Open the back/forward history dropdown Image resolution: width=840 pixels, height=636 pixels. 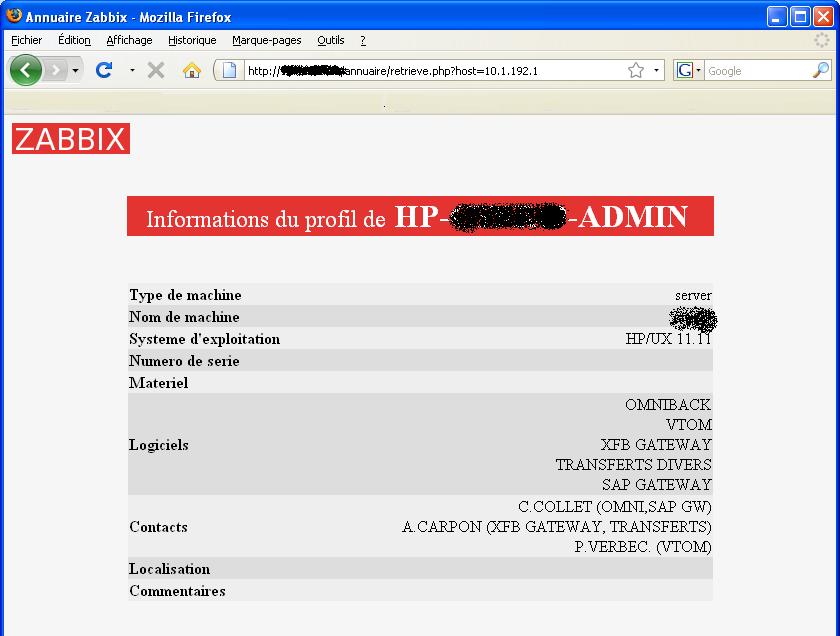coord(75,70)
